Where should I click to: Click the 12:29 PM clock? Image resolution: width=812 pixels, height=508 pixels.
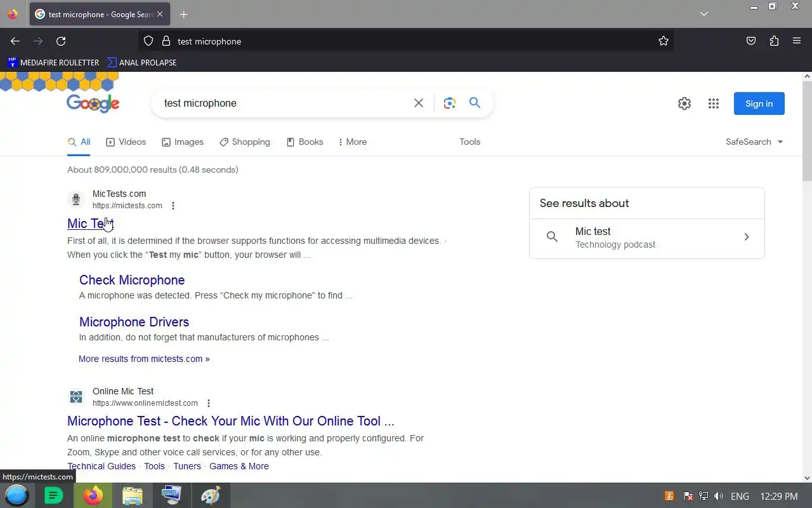pyautogui.click(x=779, y=496)
